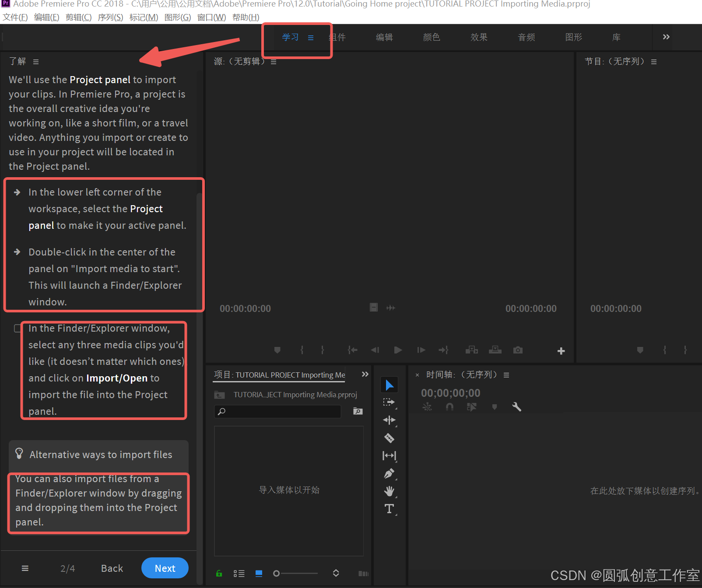Open the 帮助(H) menu
Image resolution: width=702 pixels, height=588 pixels.
tap(246, 17)
